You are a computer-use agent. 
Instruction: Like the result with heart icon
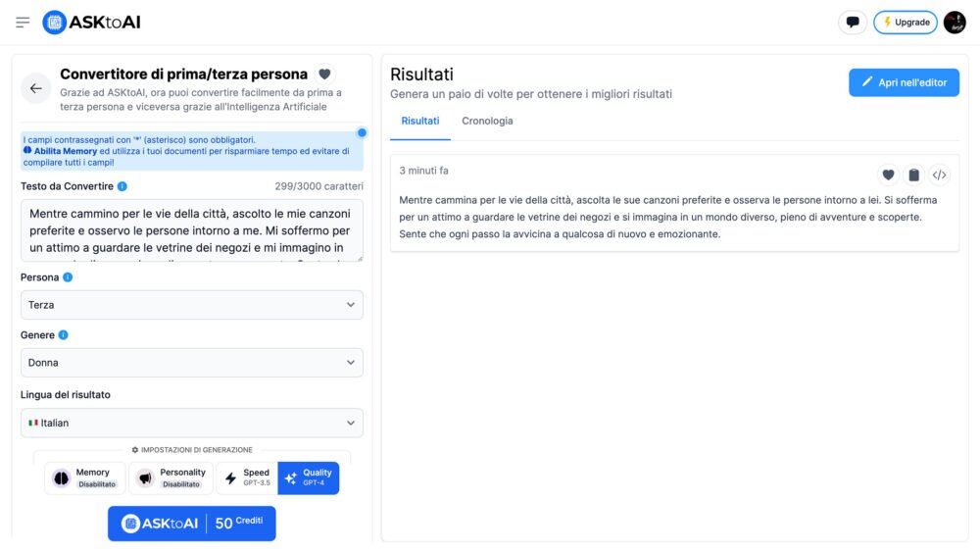[888, 175]
